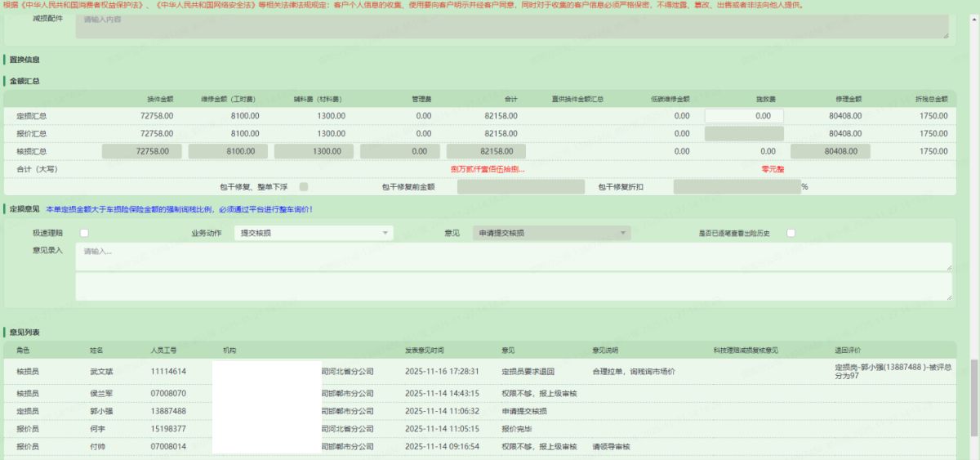Screen dimensions: 980x460
Task: Check the 是否已逐笔查看出险历史 box
Action: (x=791, y=233)
